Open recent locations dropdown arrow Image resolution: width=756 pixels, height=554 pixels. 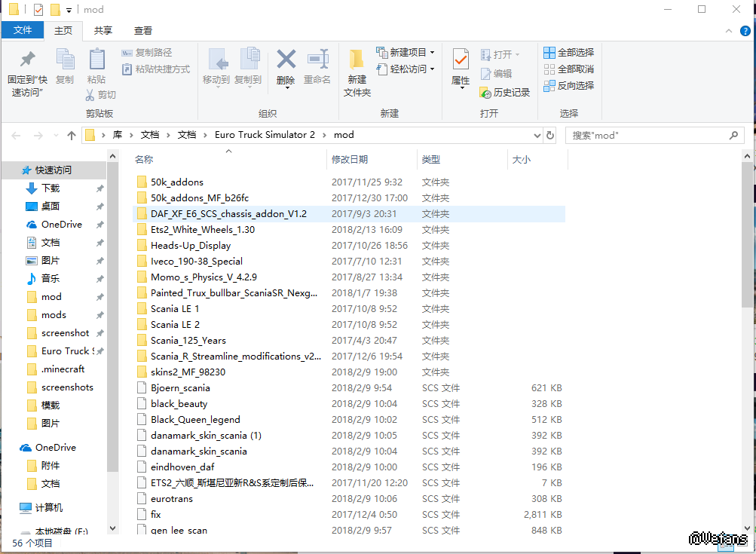coord(56,136)
